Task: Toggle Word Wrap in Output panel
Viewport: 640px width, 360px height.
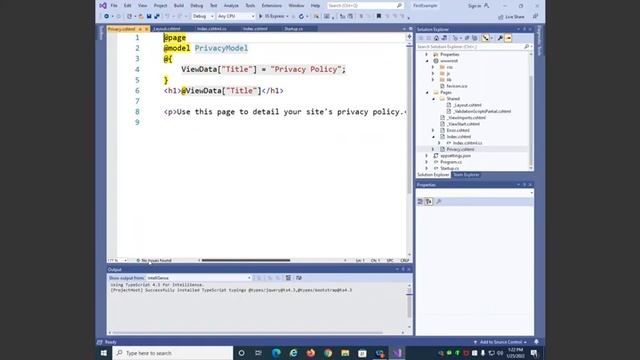Action: [x=299, y=278]
